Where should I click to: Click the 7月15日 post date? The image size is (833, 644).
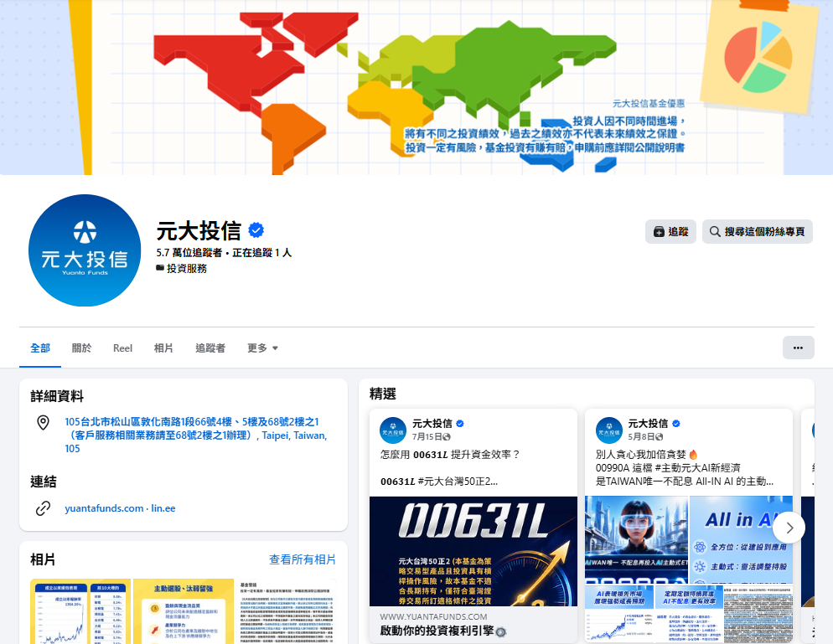pyautogui.click(x=427, y=436)
